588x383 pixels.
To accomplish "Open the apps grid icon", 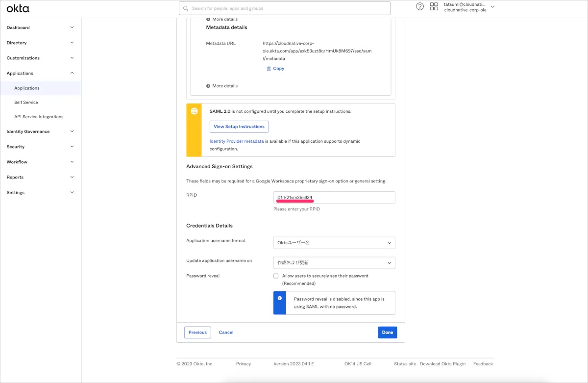I will coord(434,6).
